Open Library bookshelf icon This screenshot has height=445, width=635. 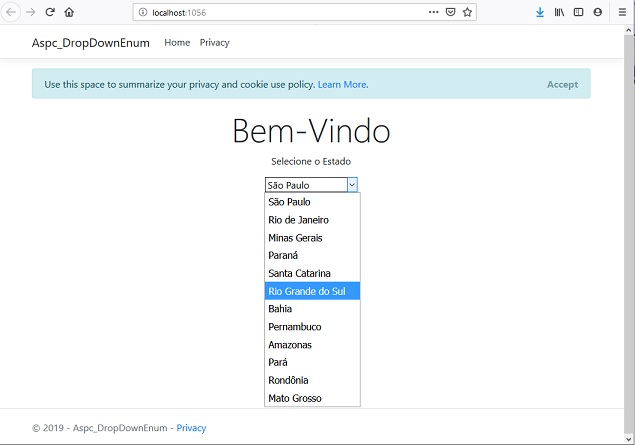(x=559, y=12)
